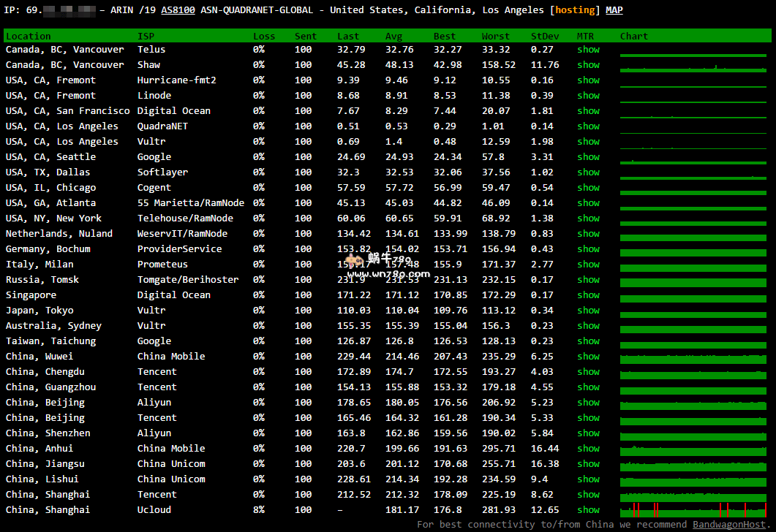
Task: Show MTR for Hurricane-fmt2 Fremont row
Action: point(588,80)
